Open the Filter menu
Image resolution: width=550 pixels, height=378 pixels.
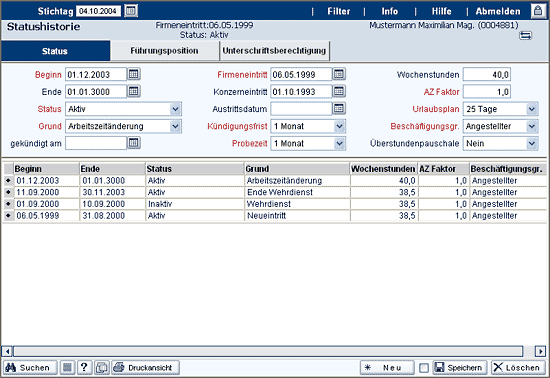[338, 11]
